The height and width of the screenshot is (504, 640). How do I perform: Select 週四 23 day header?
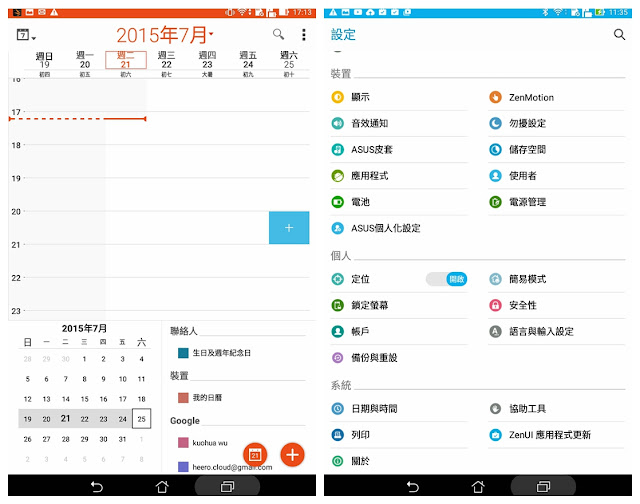207,60
